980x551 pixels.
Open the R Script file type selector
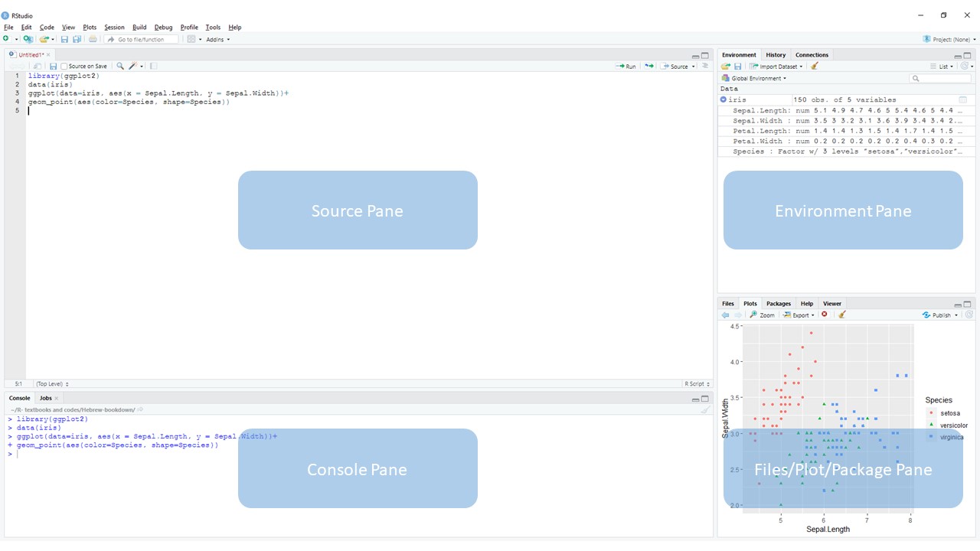coord(697,383)
